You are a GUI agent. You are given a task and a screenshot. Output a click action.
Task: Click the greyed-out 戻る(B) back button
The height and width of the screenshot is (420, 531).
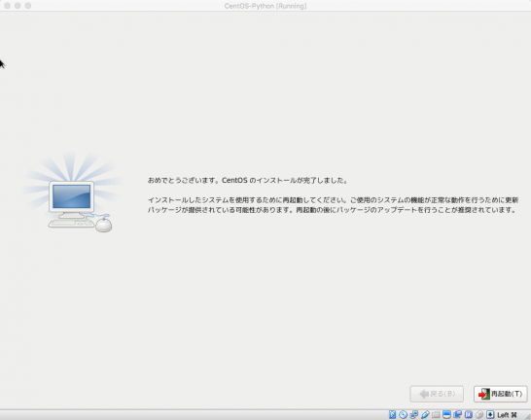tap(437, 394)
